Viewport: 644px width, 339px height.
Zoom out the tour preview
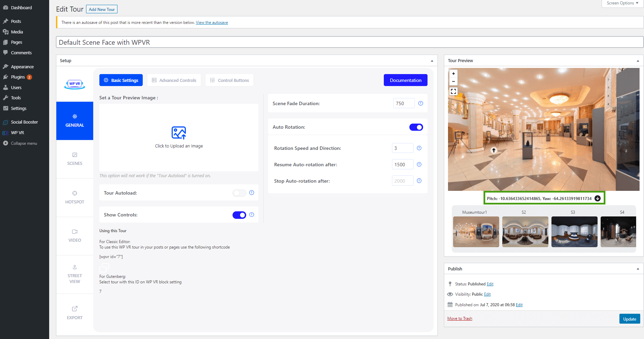click(x=453, y=81)
